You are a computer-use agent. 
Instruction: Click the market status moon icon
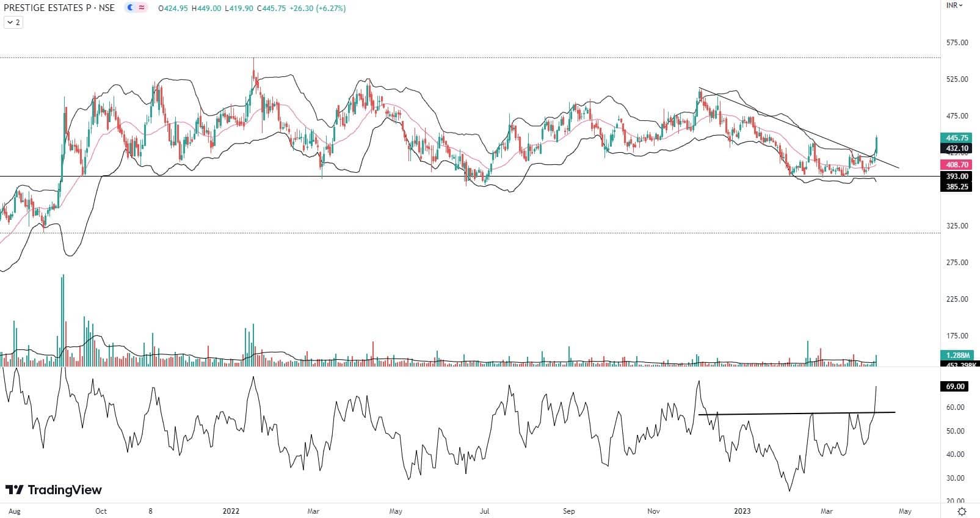click(130, 9)
